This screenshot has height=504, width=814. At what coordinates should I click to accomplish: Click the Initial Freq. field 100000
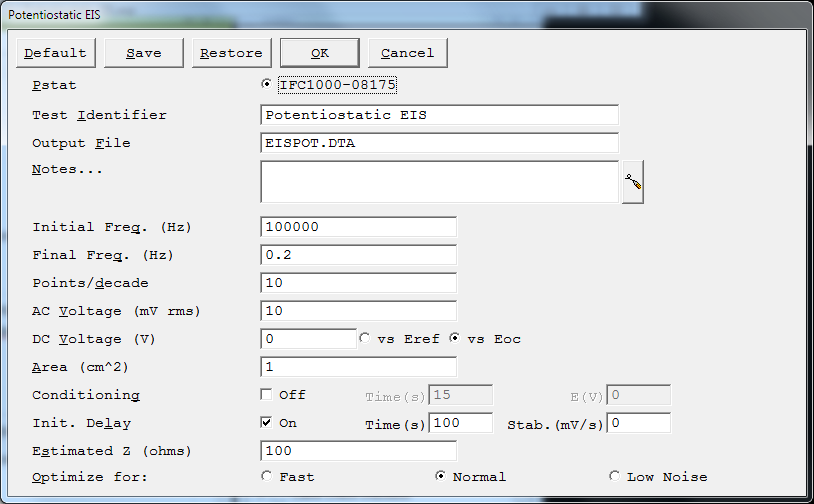click(x=358, y=227)
